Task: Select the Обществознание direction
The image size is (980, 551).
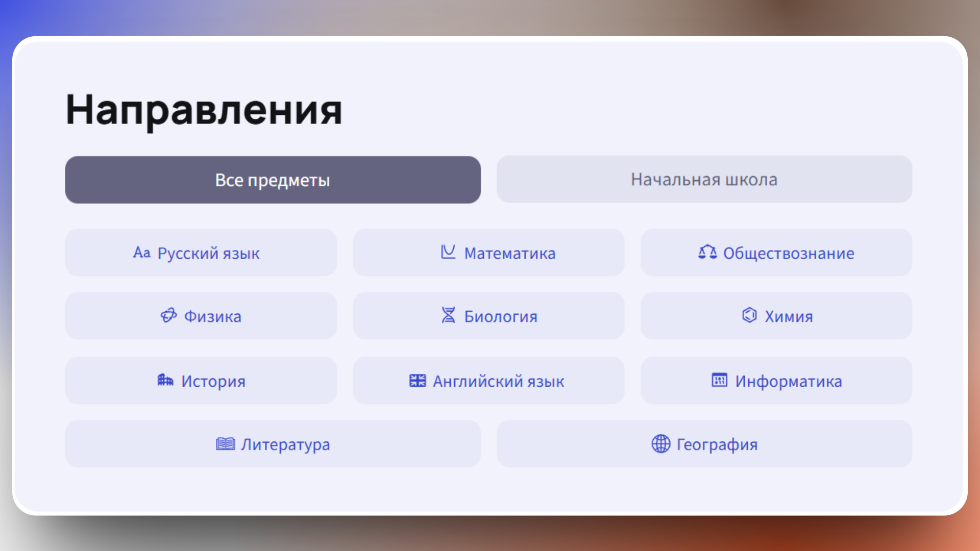Action: coord(776,253)
